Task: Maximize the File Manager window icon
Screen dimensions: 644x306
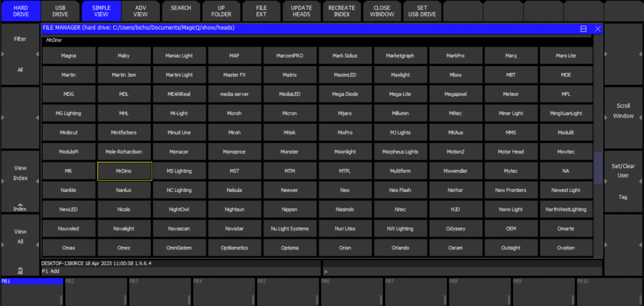Action: pyautogui.click(x=584, y=29)
